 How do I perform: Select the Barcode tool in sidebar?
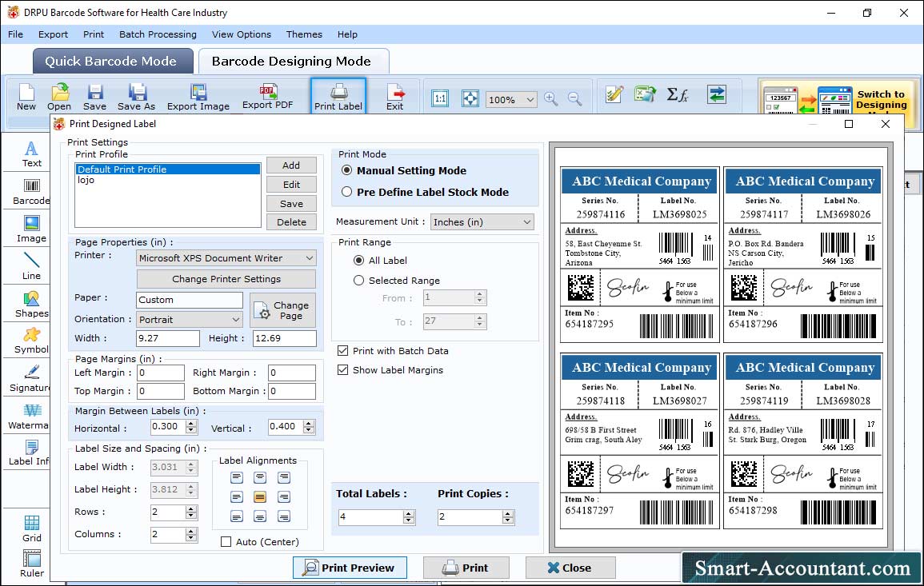32,193
